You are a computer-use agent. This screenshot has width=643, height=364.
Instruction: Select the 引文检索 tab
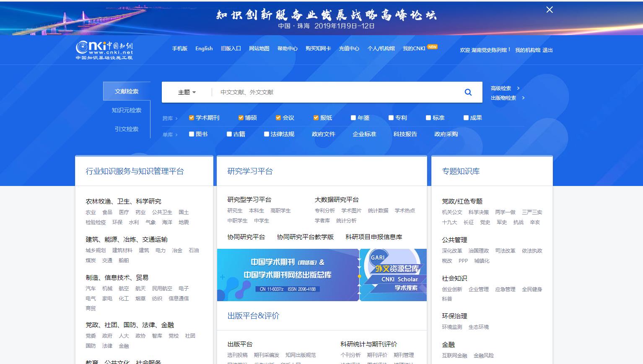(127, 129)
